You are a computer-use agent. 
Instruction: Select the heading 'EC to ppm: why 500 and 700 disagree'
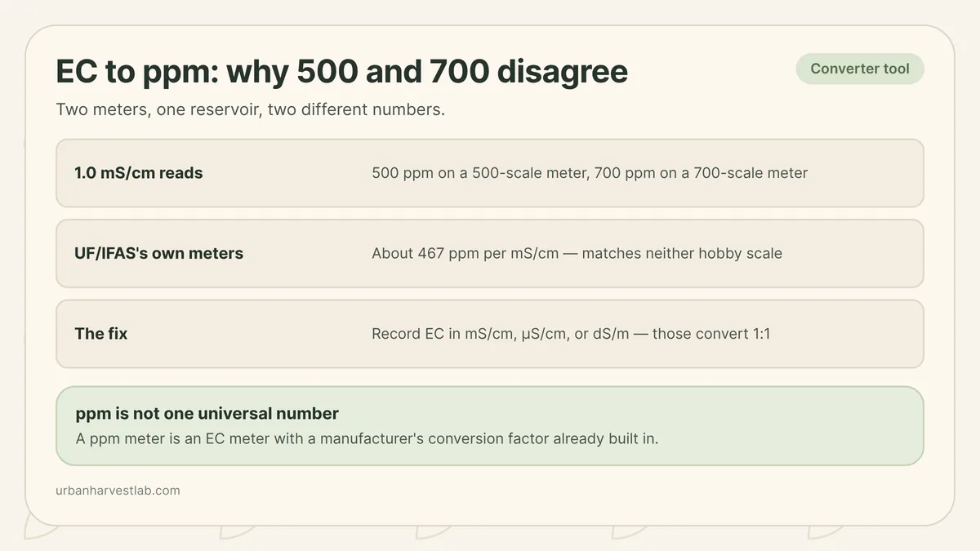[341, 73]
